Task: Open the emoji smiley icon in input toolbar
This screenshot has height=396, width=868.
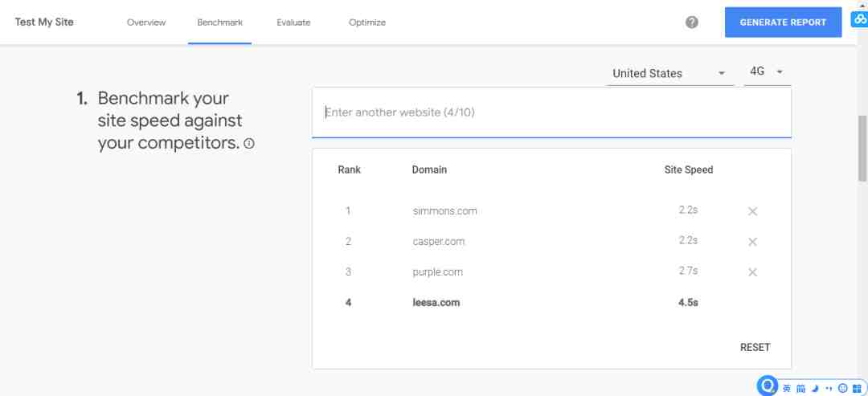Action: coord(843,388)
